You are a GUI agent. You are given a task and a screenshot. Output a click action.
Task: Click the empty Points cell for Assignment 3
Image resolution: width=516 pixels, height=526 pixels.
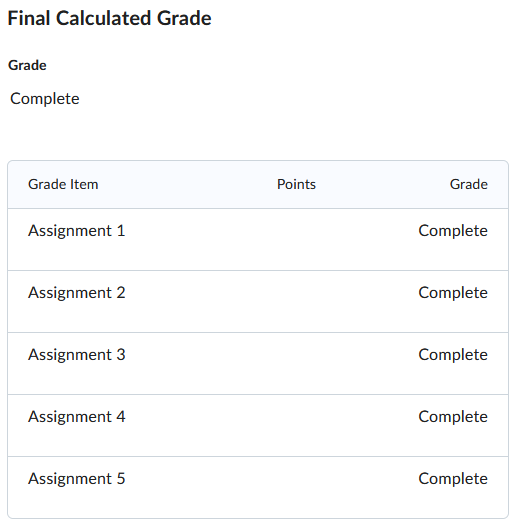pyautogui.click(x=296, y=364)
